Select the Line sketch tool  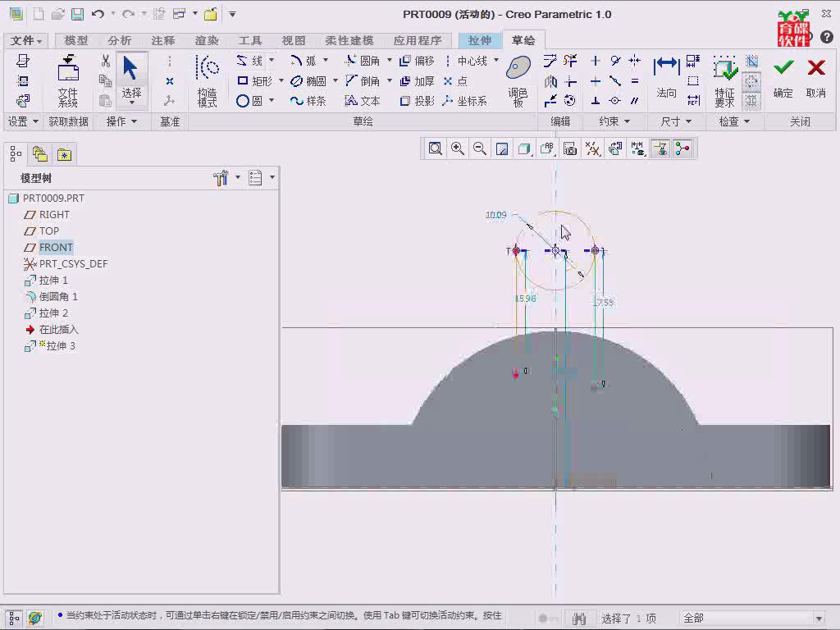coord(249,61)
